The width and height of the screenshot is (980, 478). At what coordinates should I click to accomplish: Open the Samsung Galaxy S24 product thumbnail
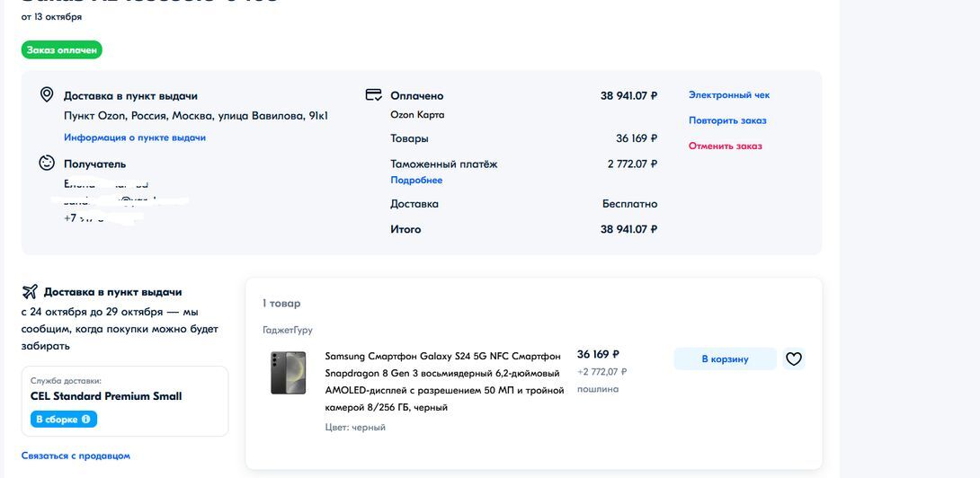click(289, 373)
